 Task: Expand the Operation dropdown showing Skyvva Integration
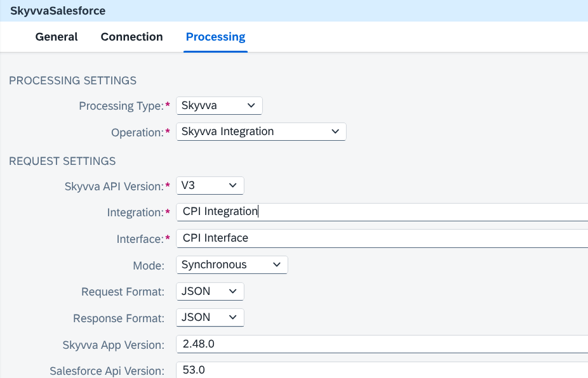[261, 131]
